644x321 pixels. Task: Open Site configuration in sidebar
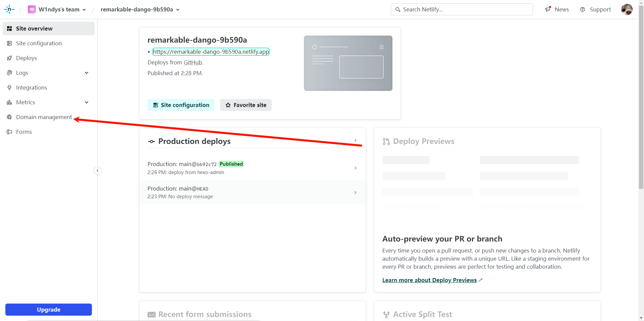[x=39, y=43]
